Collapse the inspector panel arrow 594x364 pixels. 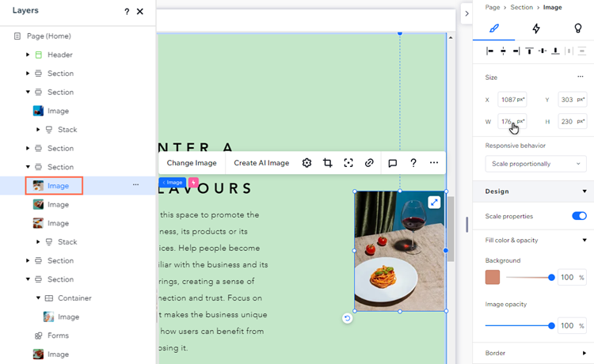[466, 13]
